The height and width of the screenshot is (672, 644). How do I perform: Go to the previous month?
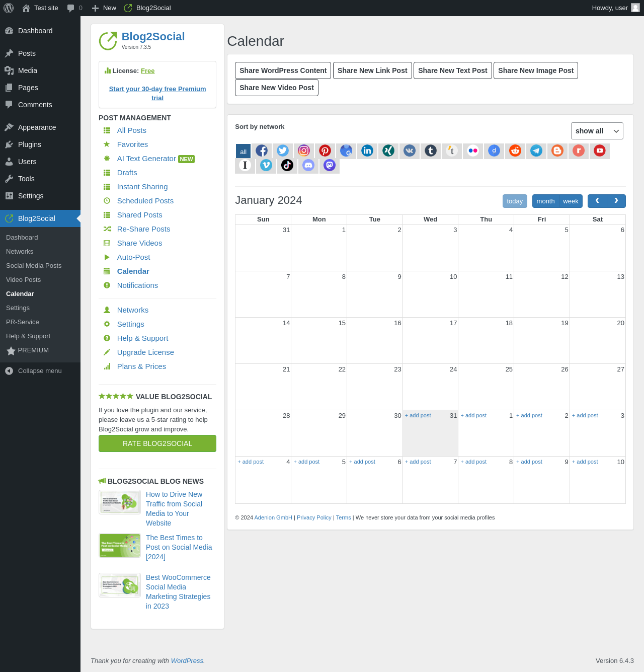point(597,201)
